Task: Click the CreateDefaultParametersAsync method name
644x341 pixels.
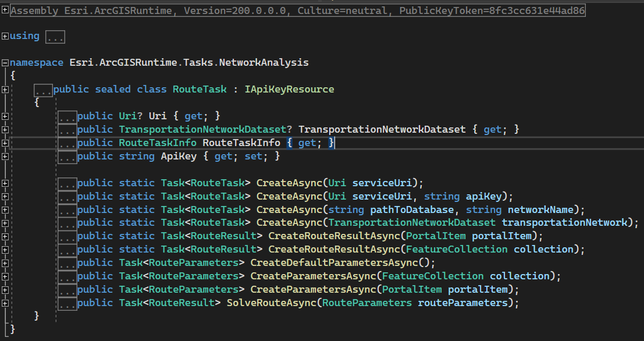Action: (x=334, y=262)
